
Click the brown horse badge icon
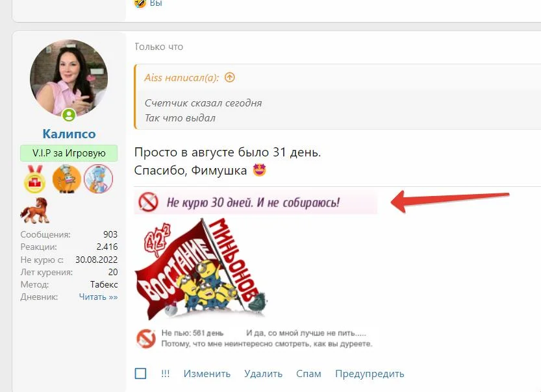35,210
